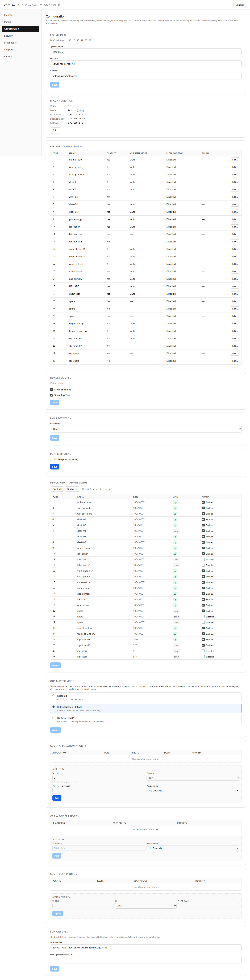
Task: Click the Disable all ports button
Action: (72, 489)
